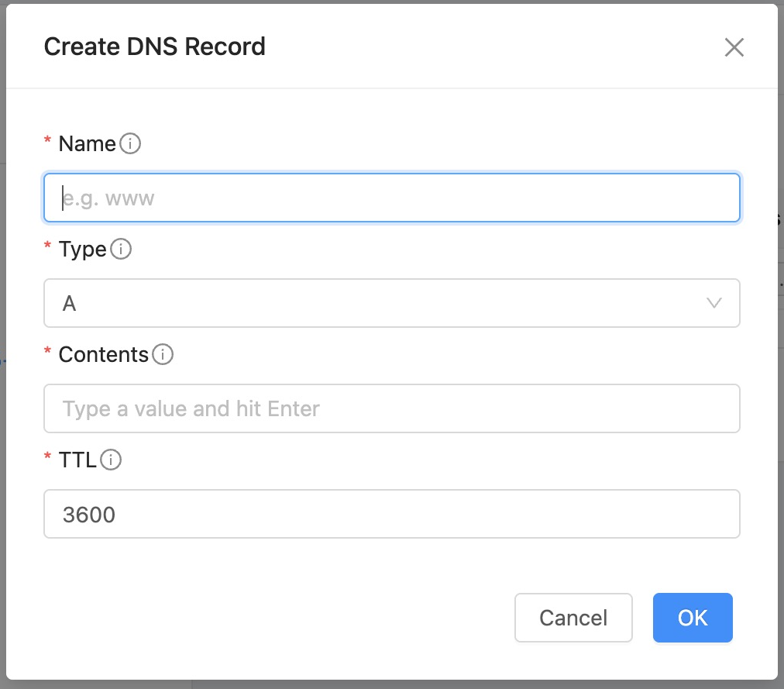Click the TTL field label
The height and width of the screenshot is (689, 784).
(77, 460)
